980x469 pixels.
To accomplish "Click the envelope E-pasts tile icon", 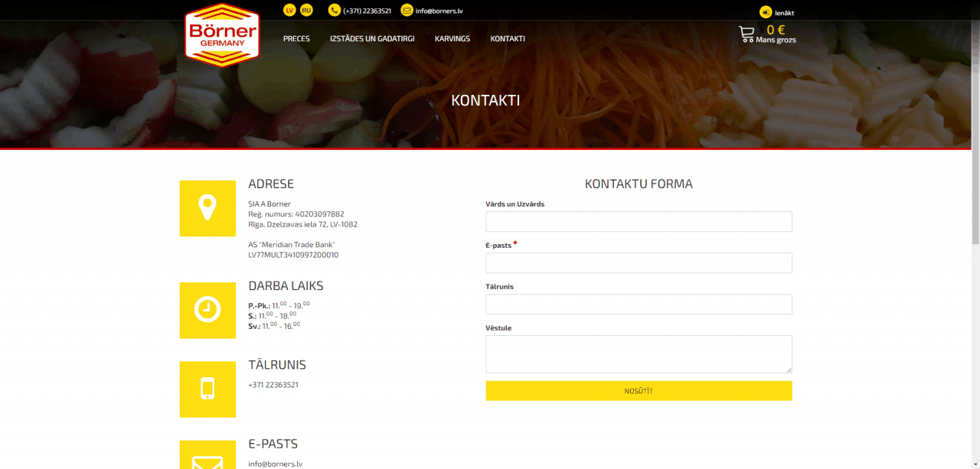I will pos(207,456).
